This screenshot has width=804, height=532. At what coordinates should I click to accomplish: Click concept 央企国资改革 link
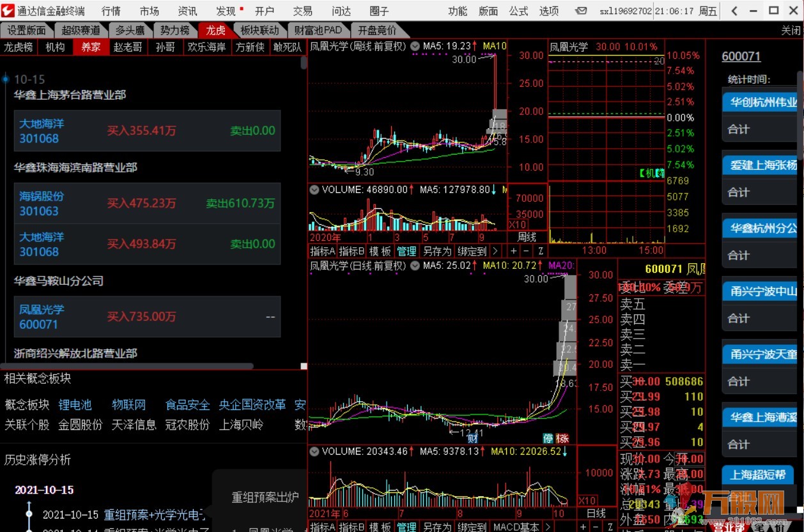(252, 405)
